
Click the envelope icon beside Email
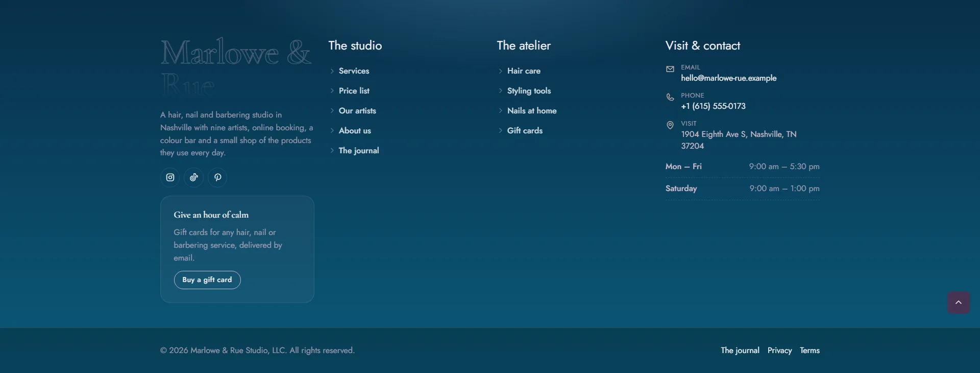point(670,69)
